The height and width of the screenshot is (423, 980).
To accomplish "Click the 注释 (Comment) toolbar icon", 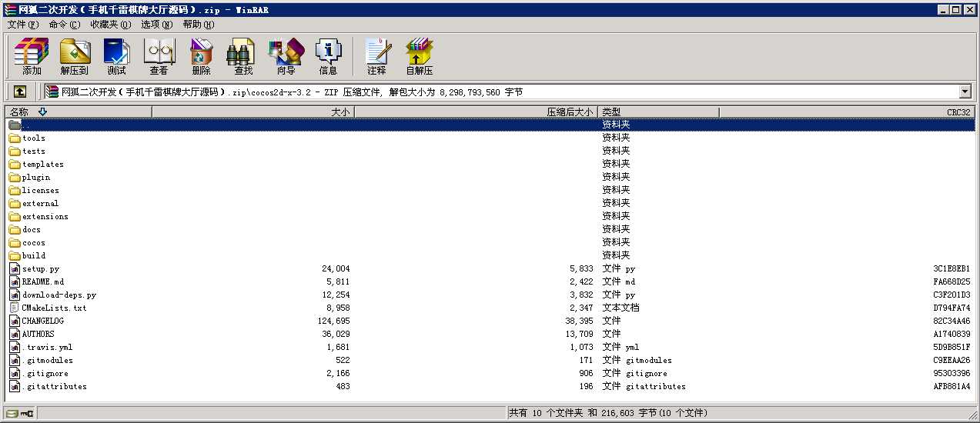I will tap(376, 56).
